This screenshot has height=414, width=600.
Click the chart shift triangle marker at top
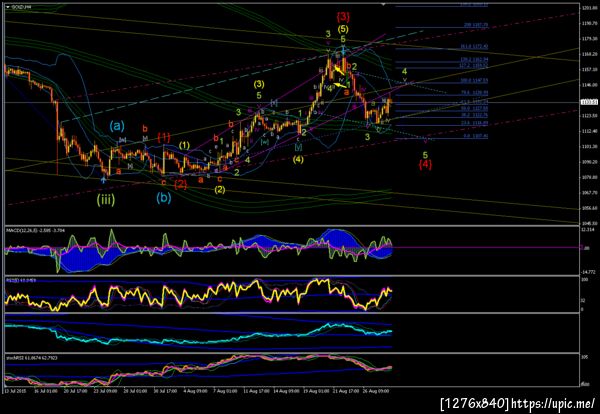(x=383, y=5)
